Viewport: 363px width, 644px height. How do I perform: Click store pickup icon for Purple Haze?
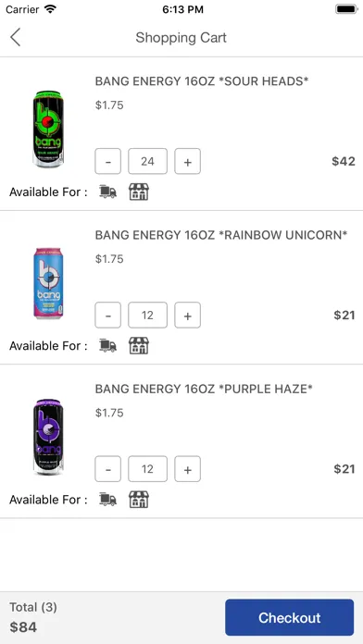point(139,500)
